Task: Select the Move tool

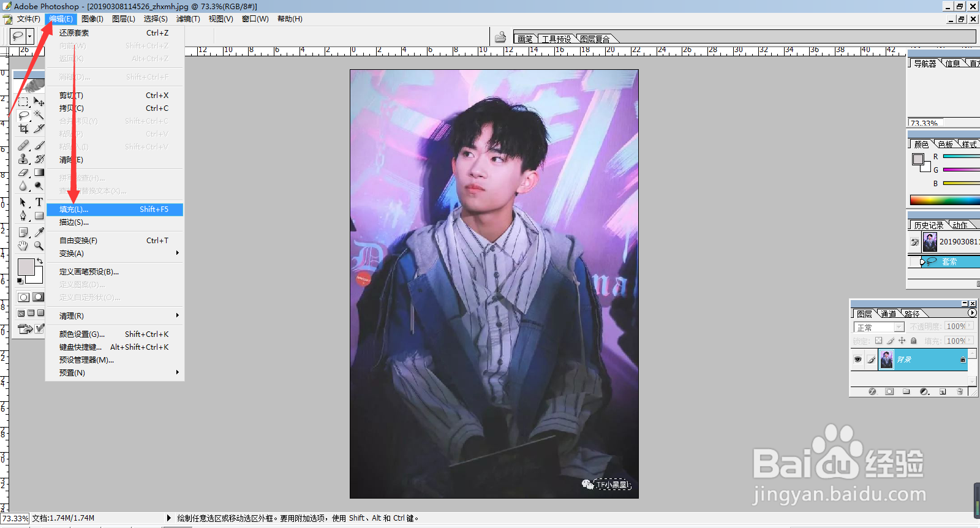Action: tap(39, 102)
